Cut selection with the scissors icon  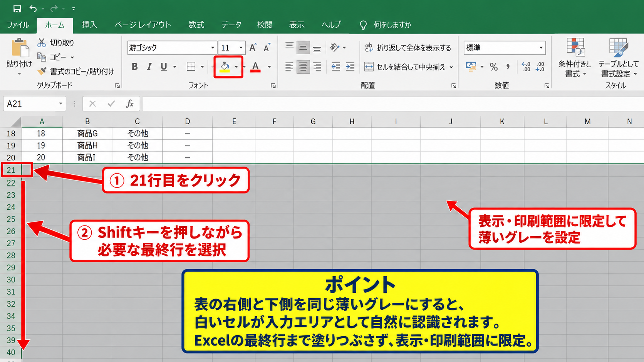(42, 42)
